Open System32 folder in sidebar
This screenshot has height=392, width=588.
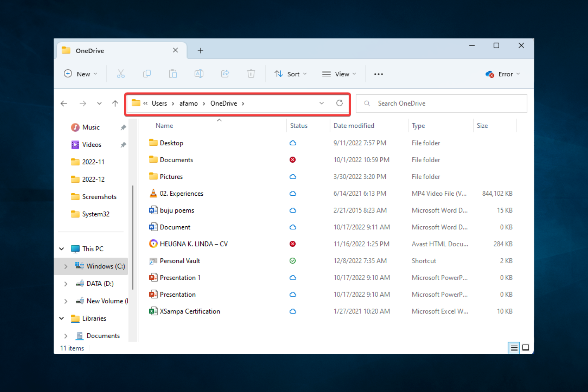pos(96,214)
